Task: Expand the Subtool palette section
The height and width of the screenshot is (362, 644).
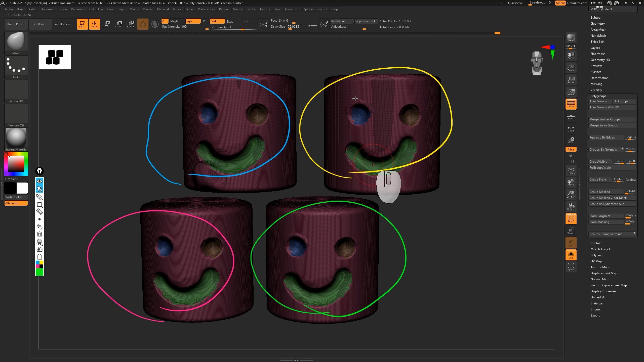Action: point(596,18)
